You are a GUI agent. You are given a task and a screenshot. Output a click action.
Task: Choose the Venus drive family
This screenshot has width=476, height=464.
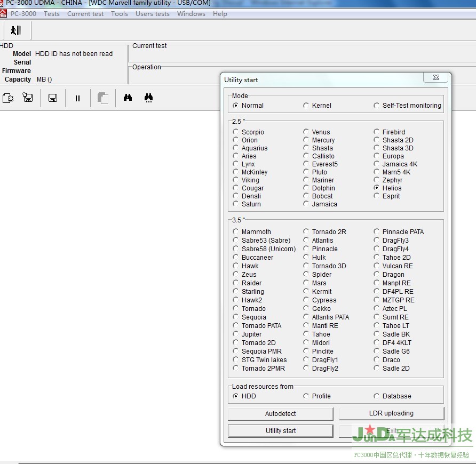[306, 132]
